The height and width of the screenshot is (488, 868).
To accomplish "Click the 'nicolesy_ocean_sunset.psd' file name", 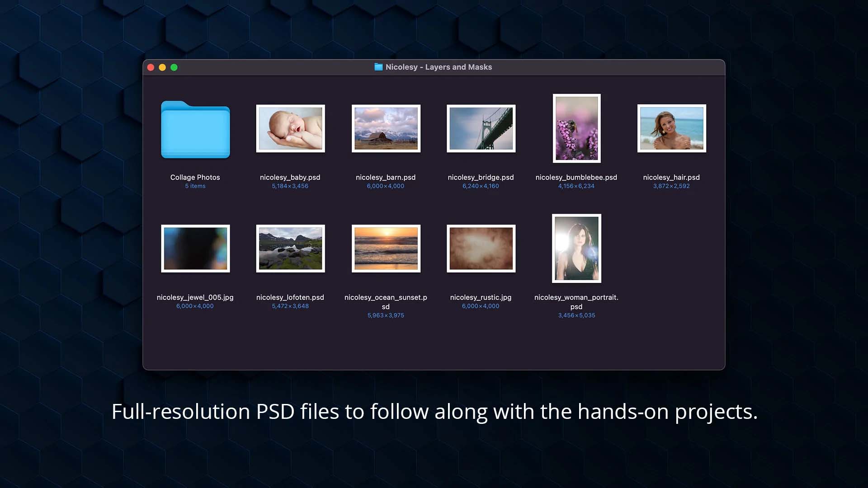I will pos(386,302).
